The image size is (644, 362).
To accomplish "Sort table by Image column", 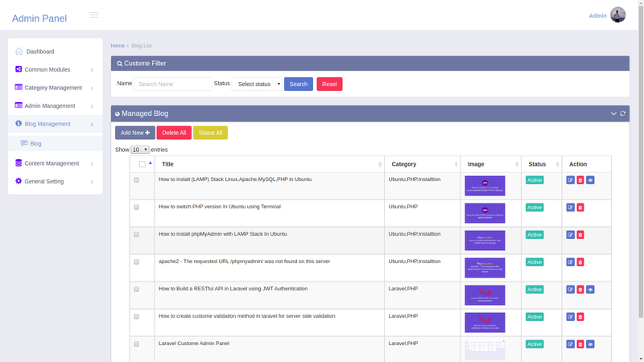I will point(491,164).
